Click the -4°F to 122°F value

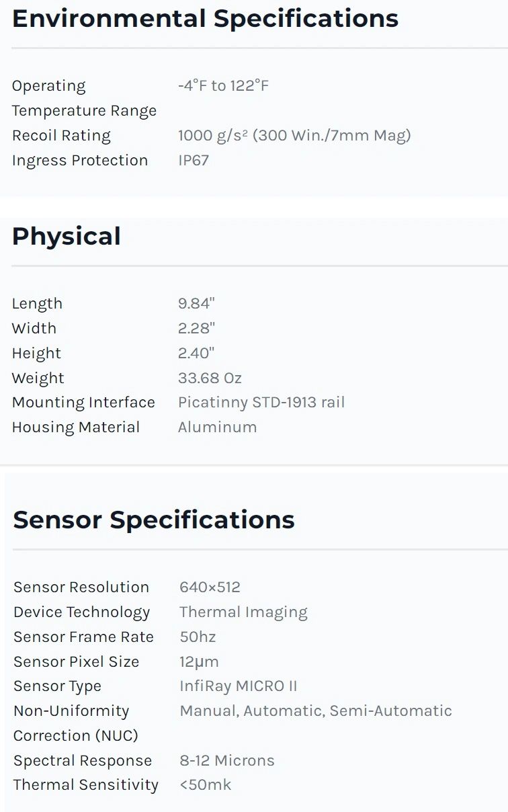tap(223, 85)
